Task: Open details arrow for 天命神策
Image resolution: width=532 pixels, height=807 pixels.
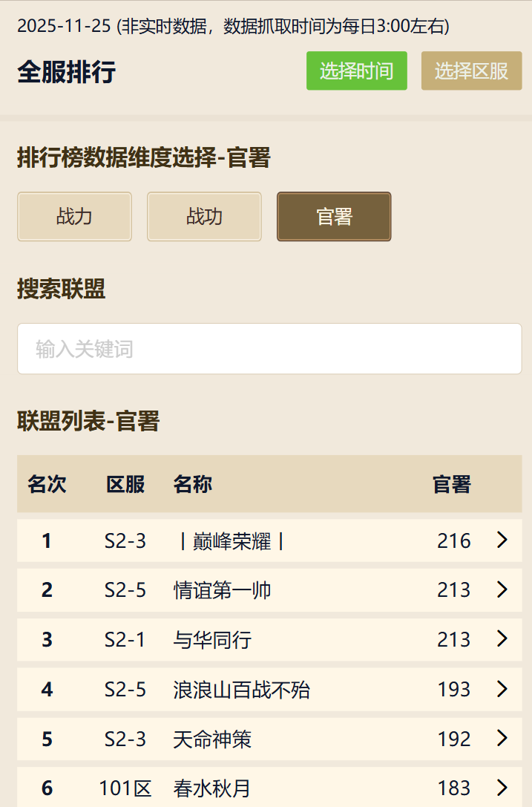Action: click(502, 739)
